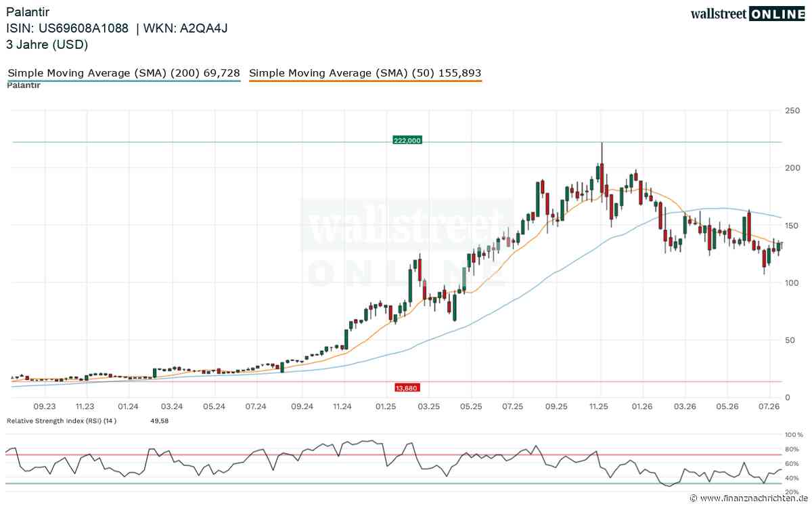Click the Palantir series label under legend
Screen dimensions: 812x508
(x=24, y=85)
